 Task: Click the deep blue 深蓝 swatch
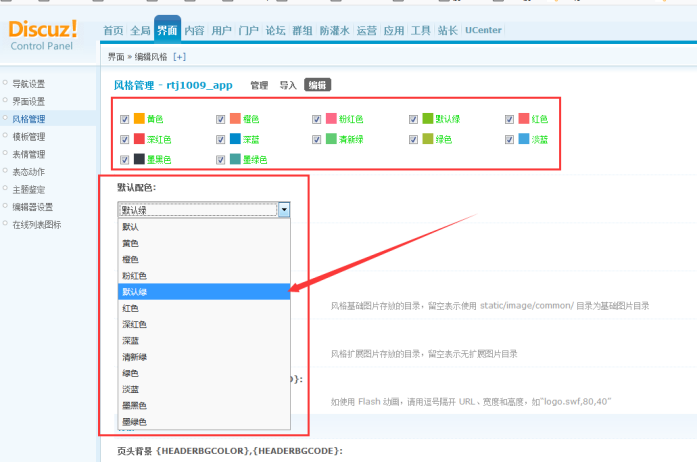point(235,139)
